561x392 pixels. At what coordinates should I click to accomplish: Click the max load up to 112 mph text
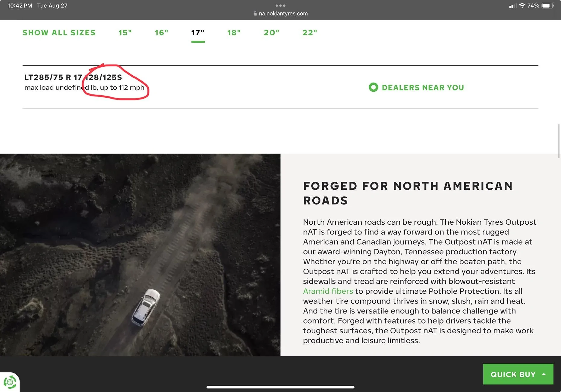coord(84,87)
